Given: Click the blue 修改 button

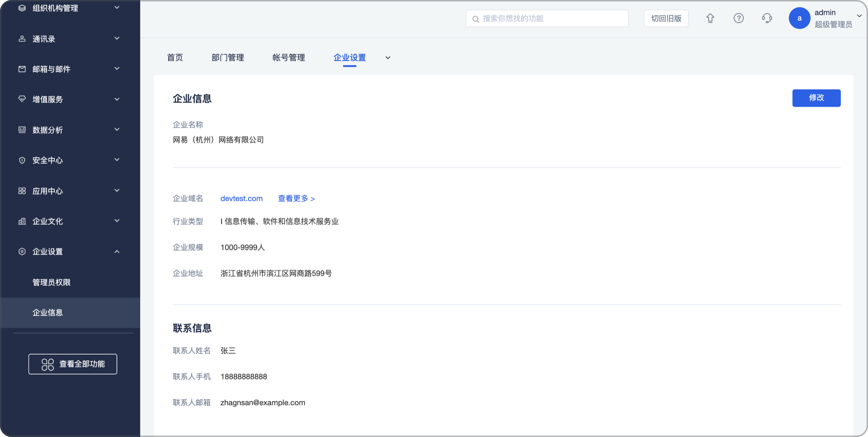Looking at the screenshot, I should 816,98.
